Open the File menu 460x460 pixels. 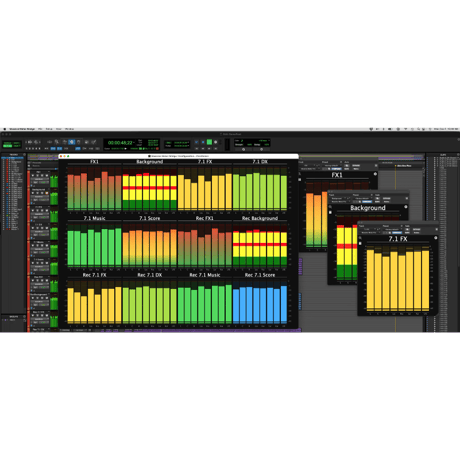(x=40, y=129)
